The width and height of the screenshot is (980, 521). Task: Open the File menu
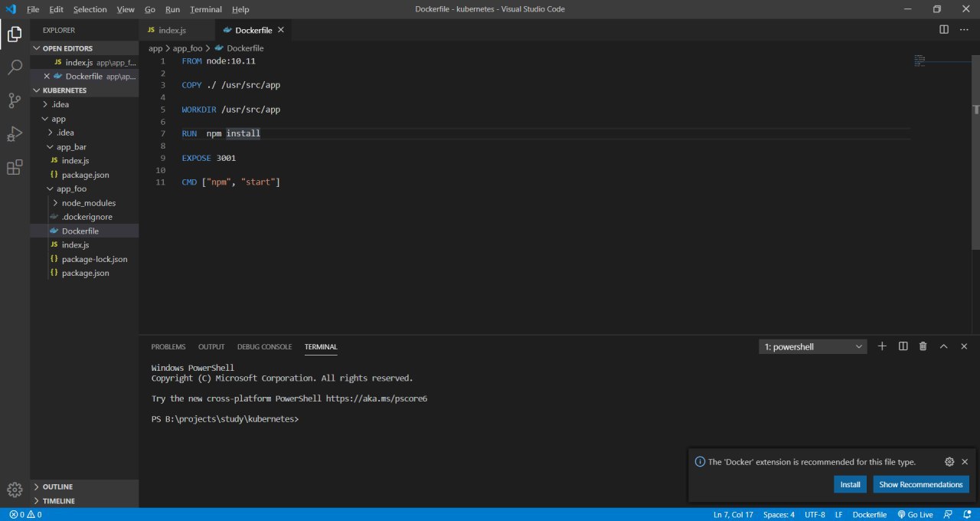33,9
